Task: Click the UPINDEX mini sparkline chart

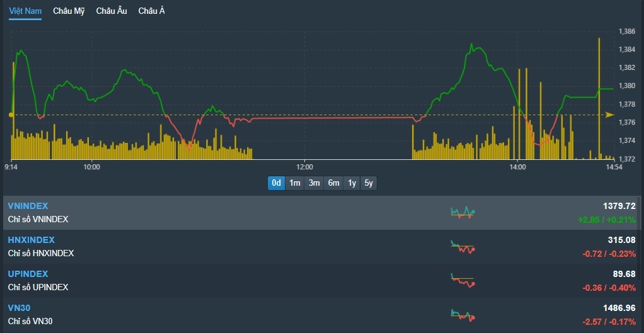Action: point(463,280)
